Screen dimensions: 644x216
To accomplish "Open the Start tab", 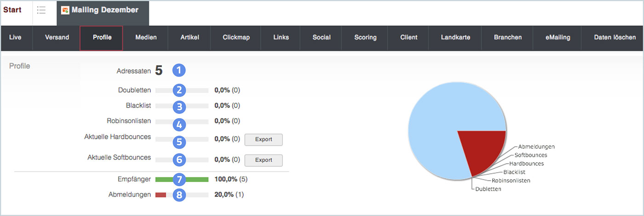I will coord(12,10).
